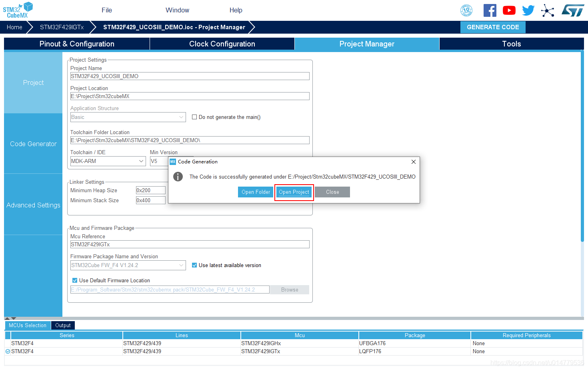Open the Help menu
The image size is (588, 370).
[236, 10]
